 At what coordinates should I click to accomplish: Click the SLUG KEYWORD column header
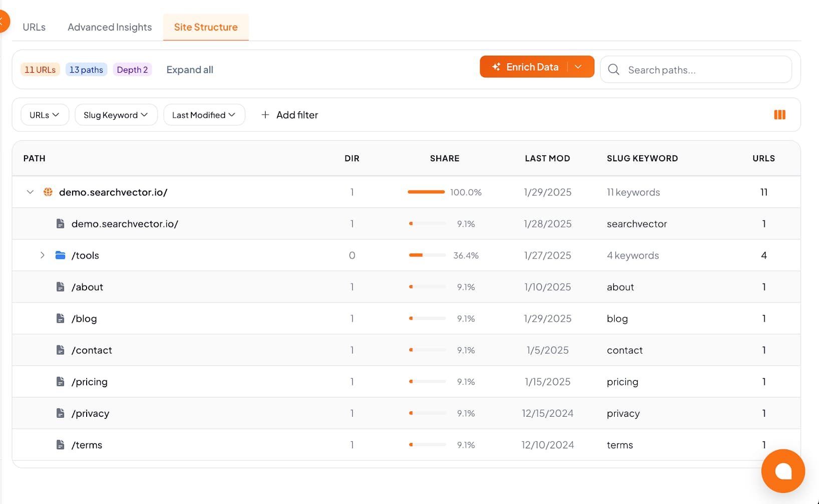643,158
